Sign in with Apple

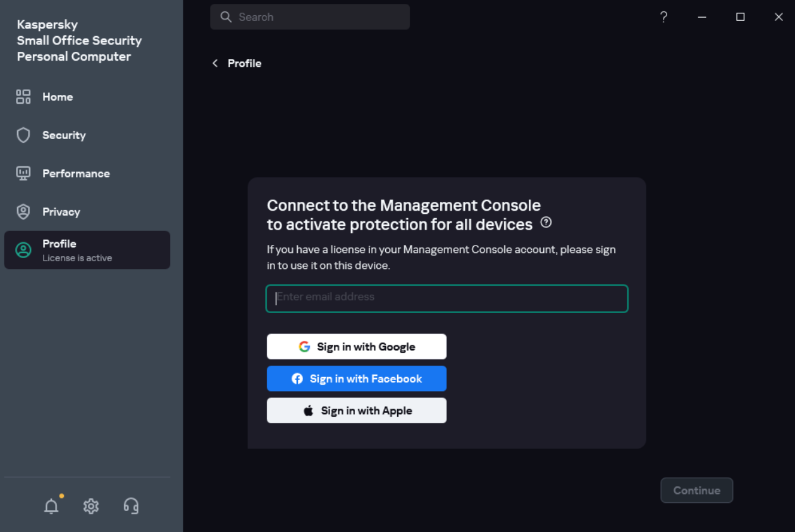[356, 410]
